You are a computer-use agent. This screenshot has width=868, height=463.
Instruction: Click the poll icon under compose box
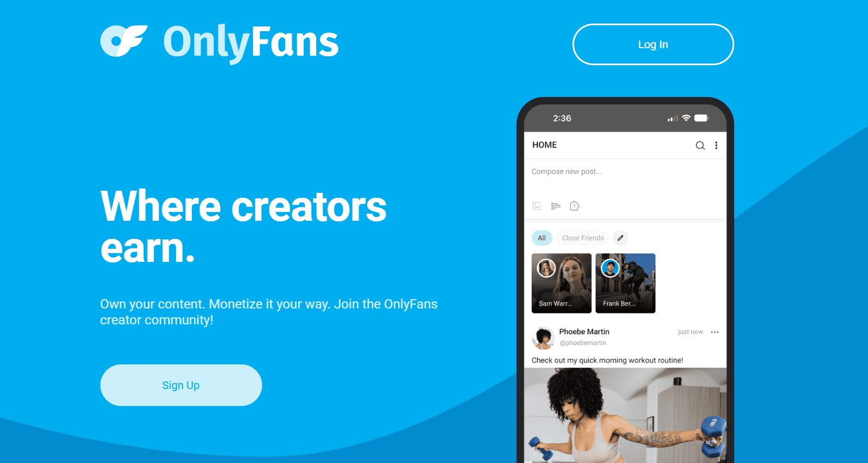[555, 206]
